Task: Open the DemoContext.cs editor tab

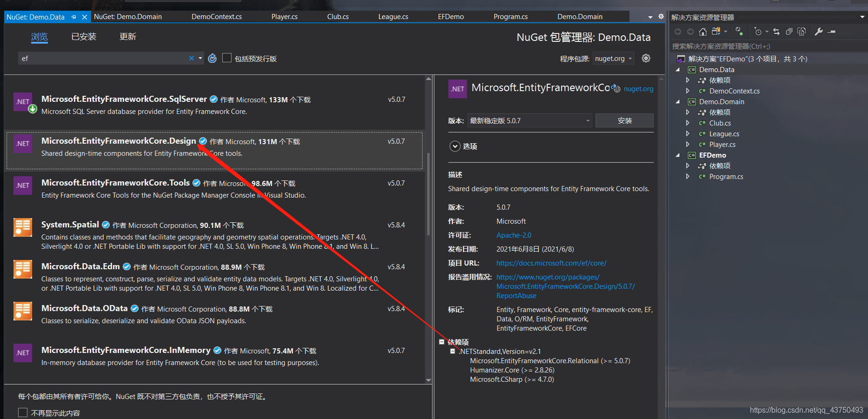Action: click(217, 17)
